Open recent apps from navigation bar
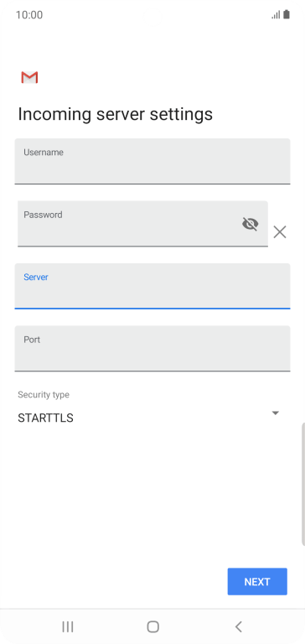Image resolution: width=305 pixels, height=644 pixels. (68, 626)
